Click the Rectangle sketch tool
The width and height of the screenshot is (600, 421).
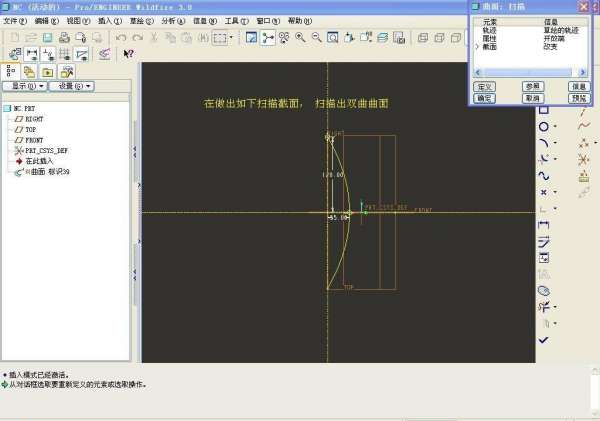click(x=544, y=110)
